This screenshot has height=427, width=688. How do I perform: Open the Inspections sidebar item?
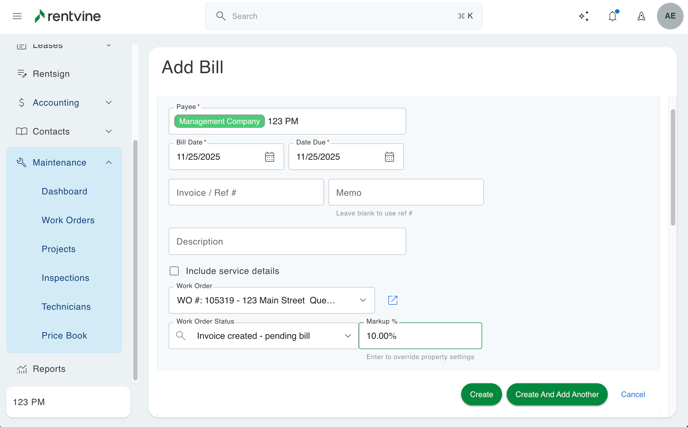[x=65, y=278]
